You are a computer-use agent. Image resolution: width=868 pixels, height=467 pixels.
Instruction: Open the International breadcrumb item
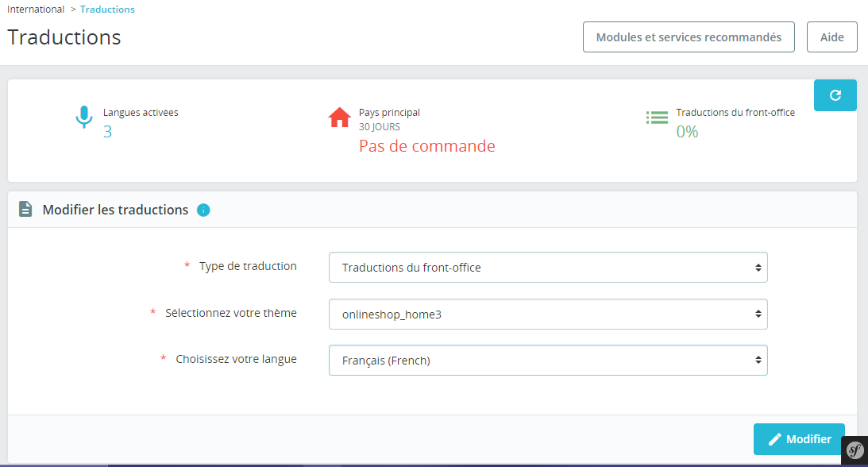pyautogui.click(x=36, y=10)
